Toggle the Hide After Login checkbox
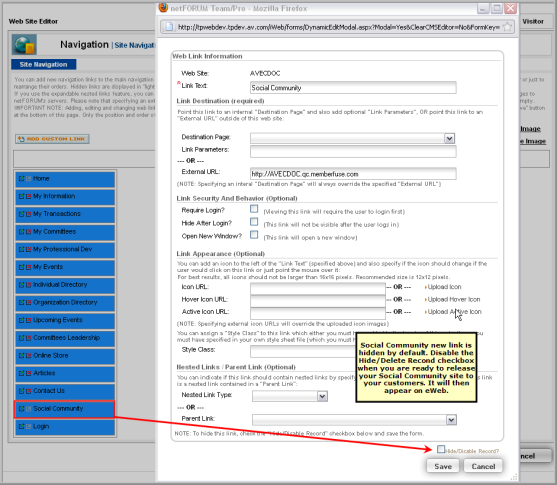Screen dimensions: 557x485 click(x=254, y=222)
